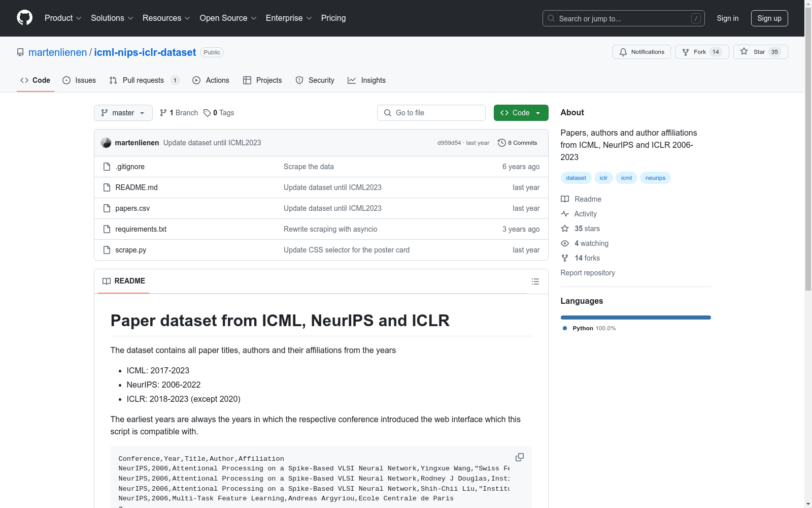This screenshot has width=812, height=508.
Task: Switch to the Pull requests tab
Action: [x=145, y=80]
